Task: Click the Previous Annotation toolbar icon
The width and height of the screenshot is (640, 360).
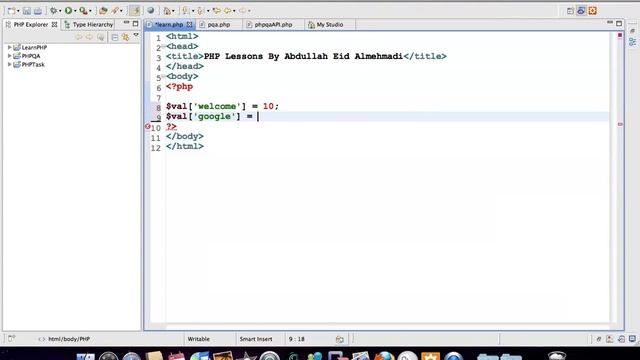Action: (200, 11)
